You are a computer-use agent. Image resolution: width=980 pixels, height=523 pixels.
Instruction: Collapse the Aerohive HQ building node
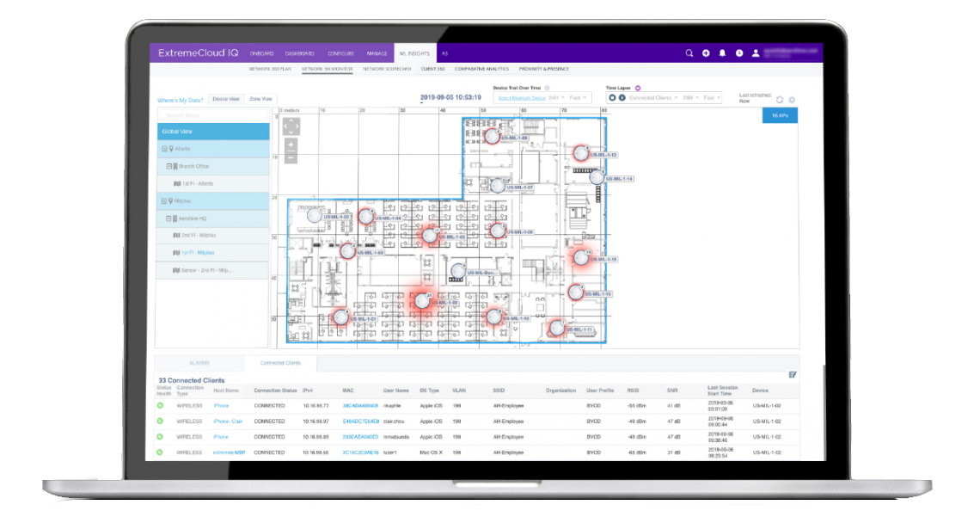(x=168, y=219)
